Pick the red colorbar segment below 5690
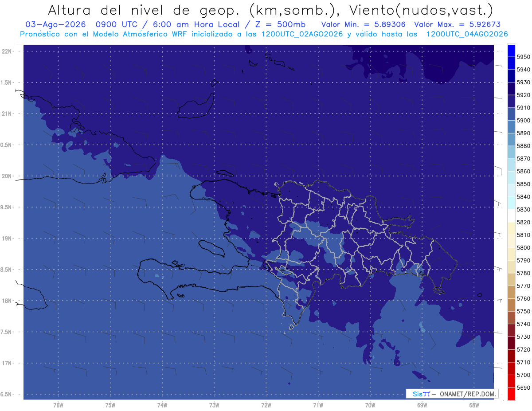Screen dimensions: 532x411 tap(511, 394)
